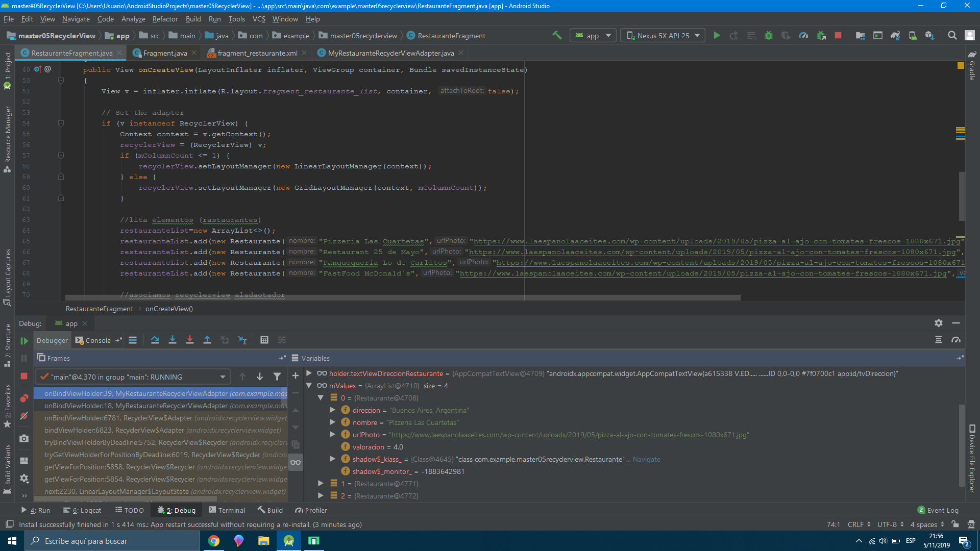Image resolution: width=980 pixels, height=551 pixels.
Task: Get thread dump camera icon
Action: (x=24, y=439)
